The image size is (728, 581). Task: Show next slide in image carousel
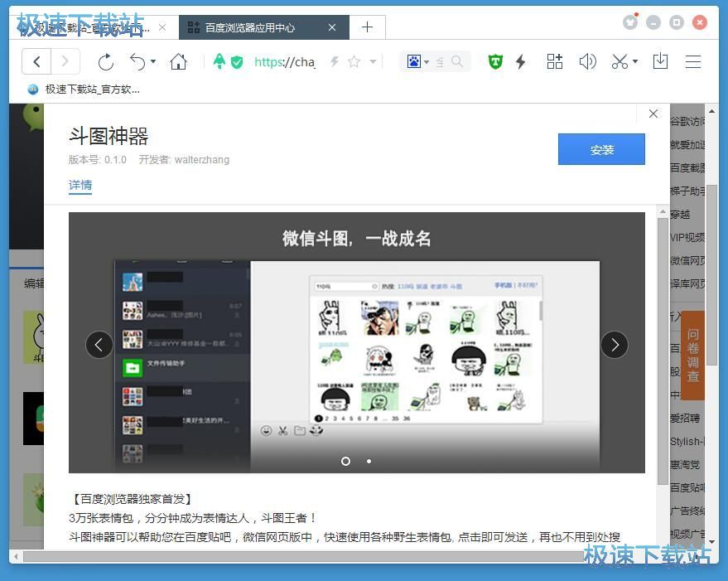click(615, 345)
